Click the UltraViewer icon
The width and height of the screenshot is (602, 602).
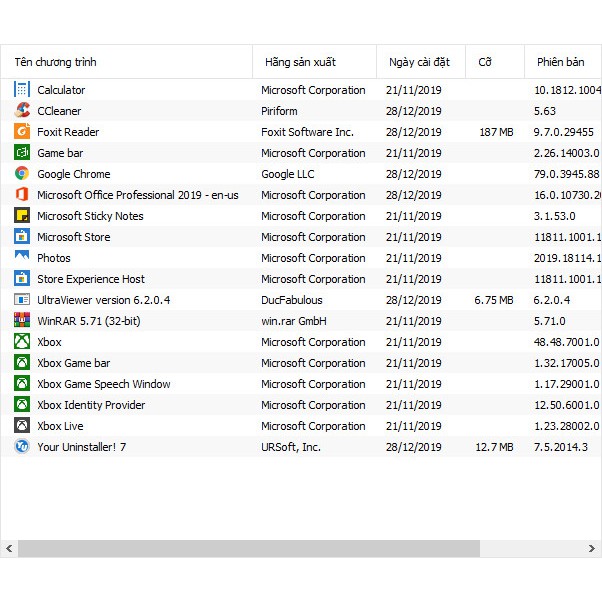[22, 300]
